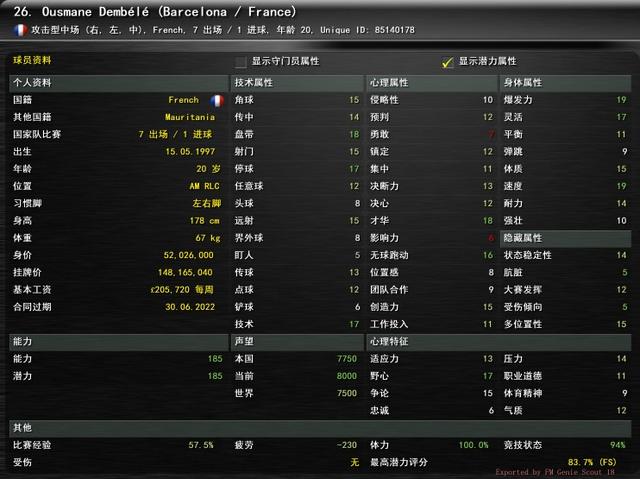This screenshot has width=640, height=479.
Task: Click the contract expiry date 30.06.2022
Action: tap(190, 307)
